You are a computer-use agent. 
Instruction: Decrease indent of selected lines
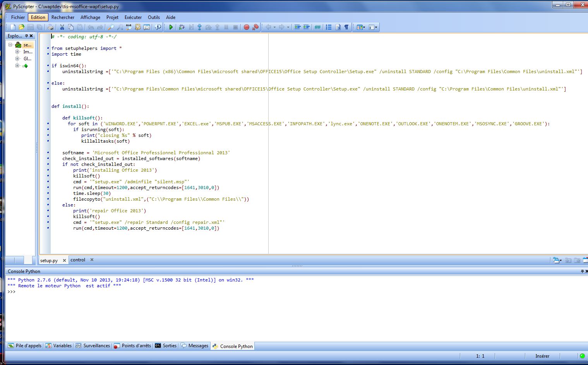point(297,27)
